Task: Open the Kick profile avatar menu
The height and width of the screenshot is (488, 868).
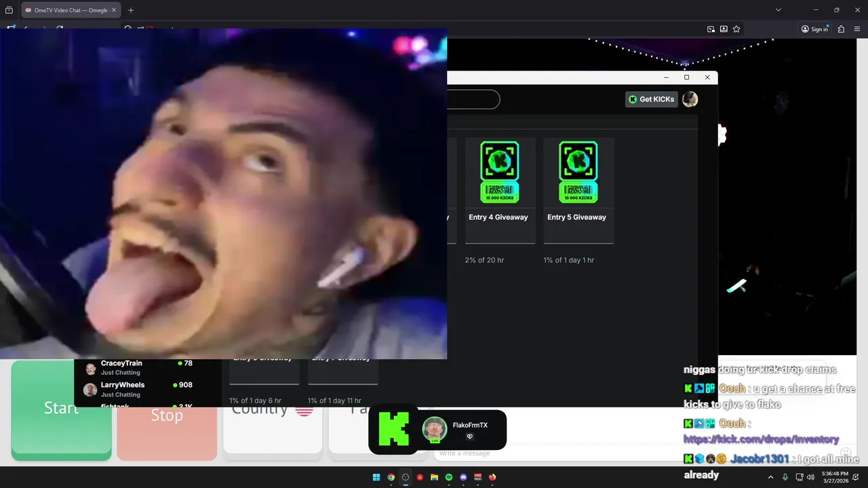Action: pos(690,99)
